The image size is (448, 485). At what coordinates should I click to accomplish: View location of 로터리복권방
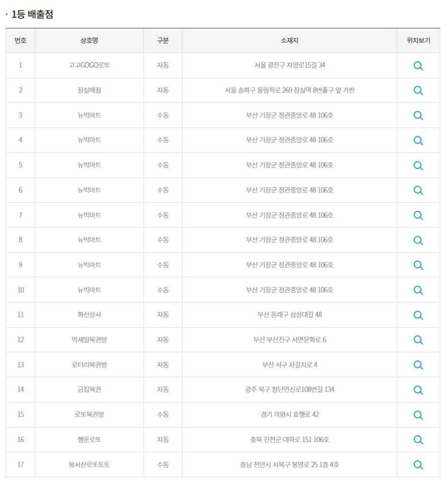418,365
